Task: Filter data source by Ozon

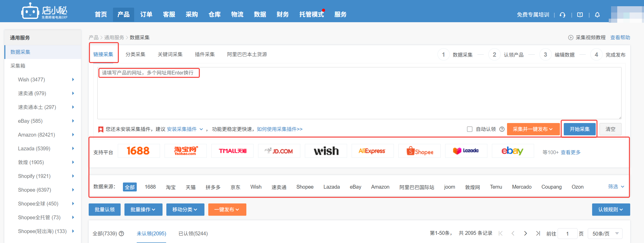Action: pyautogui.click(x=578, y=187)
